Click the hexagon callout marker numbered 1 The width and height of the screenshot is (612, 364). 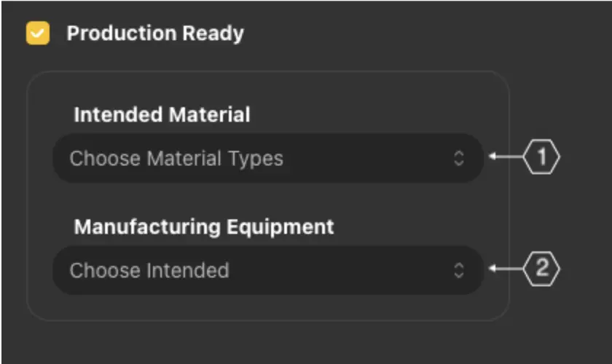pos(541,157)
